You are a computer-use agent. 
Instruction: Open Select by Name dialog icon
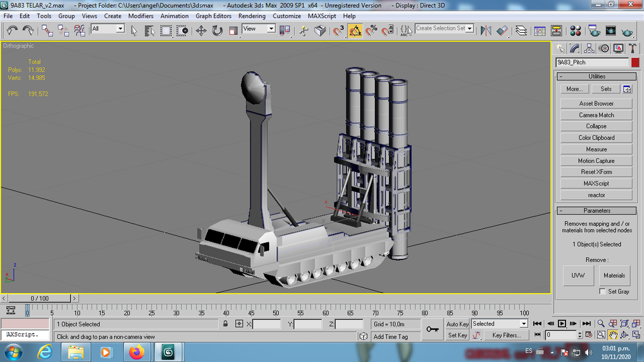pyautogui.click(x=149, y=30)
